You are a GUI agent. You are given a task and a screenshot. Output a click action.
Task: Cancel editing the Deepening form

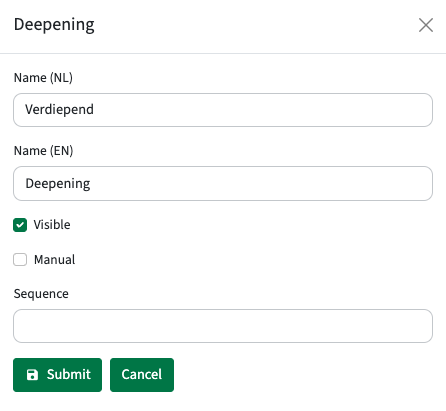(142, 375)
